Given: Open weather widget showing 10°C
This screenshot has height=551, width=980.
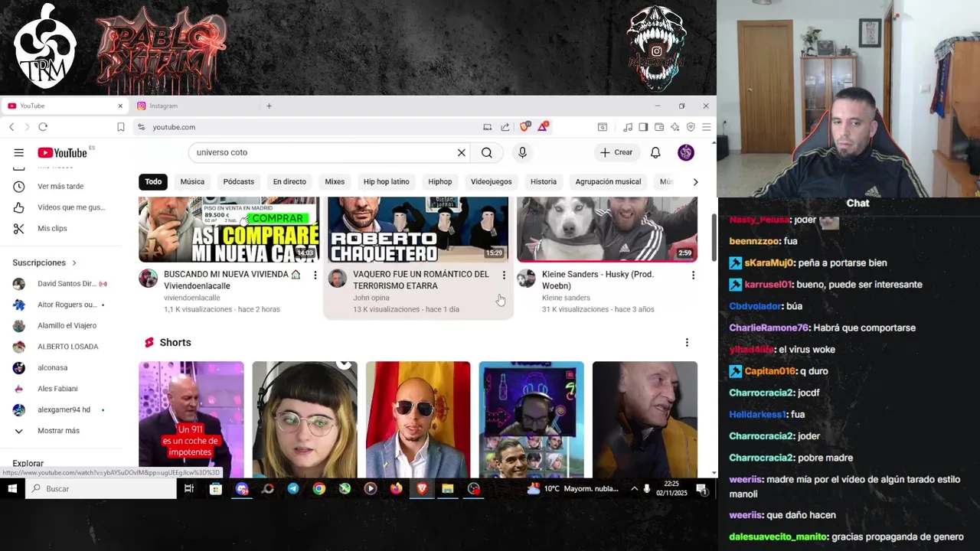Looking at the screenshot, I should click(573, 488).
